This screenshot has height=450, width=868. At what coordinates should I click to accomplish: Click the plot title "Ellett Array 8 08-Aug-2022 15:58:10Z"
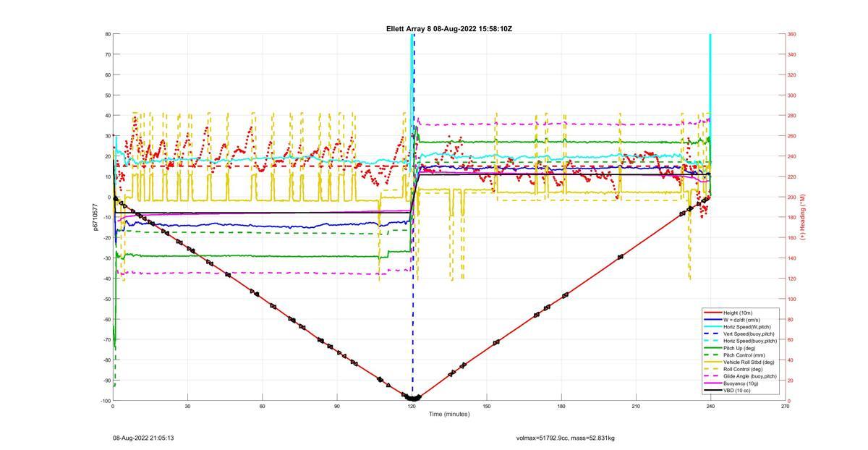[x=449, y=29]
